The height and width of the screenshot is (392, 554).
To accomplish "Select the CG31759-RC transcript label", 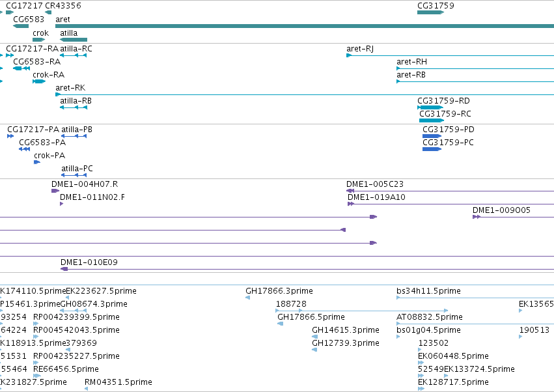I will coord(445,114).
